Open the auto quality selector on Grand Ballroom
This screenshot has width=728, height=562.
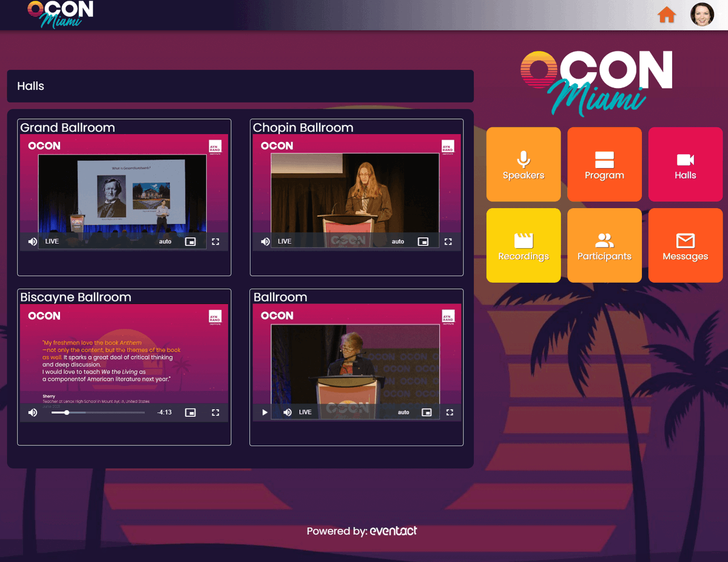point(165,241)
